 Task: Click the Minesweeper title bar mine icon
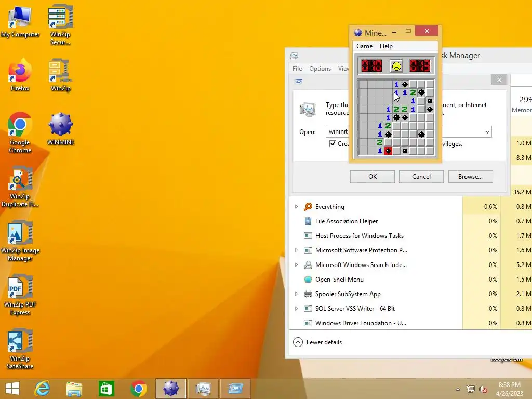pyautogui.click(x=357, y=33)
